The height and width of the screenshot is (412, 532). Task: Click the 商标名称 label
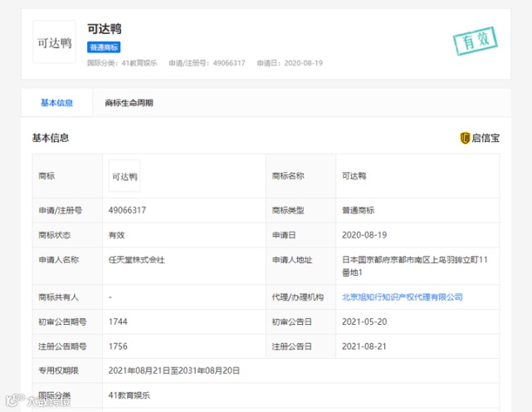(x=288, y=176)
